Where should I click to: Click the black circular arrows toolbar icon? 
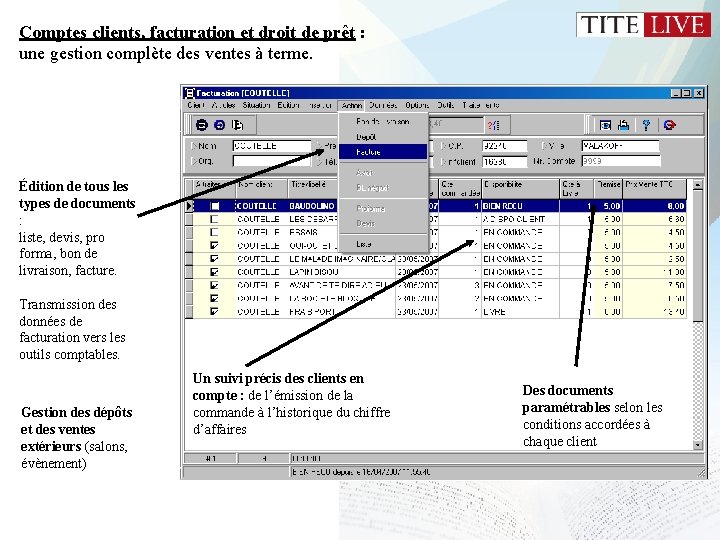click(202, 125)
